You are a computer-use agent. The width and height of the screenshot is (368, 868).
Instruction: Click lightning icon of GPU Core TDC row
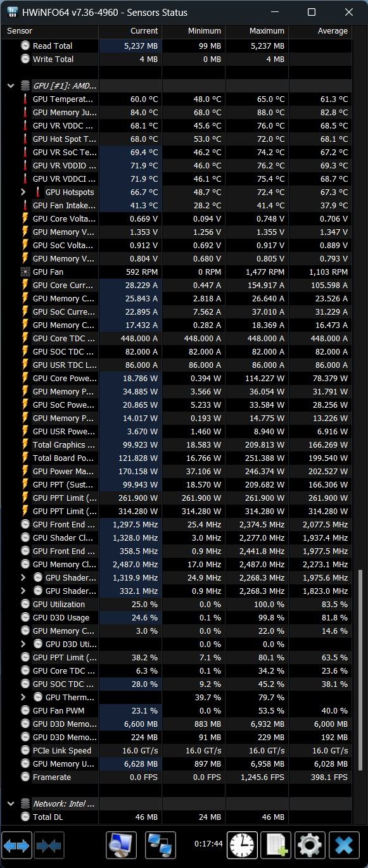click(x=25, y=338)
